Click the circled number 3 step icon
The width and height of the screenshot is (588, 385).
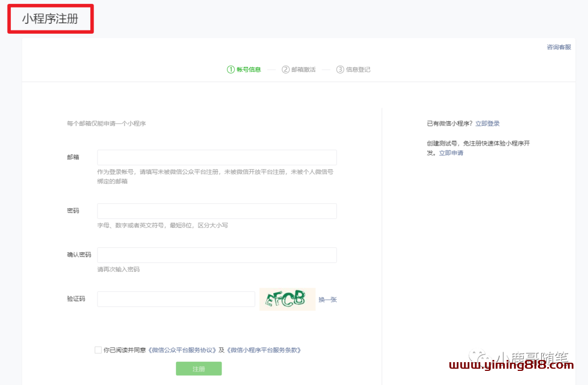click(x=340, y=70)
